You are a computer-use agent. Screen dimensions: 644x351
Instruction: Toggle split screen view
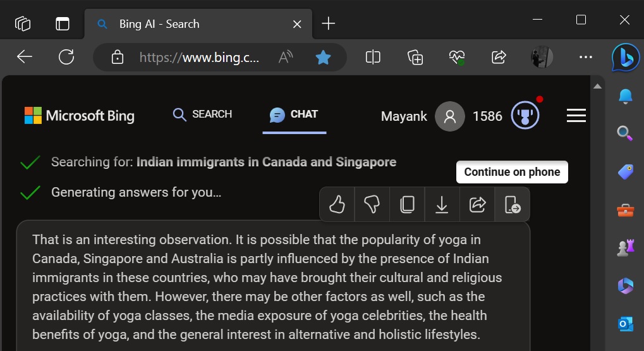[373, 57]
